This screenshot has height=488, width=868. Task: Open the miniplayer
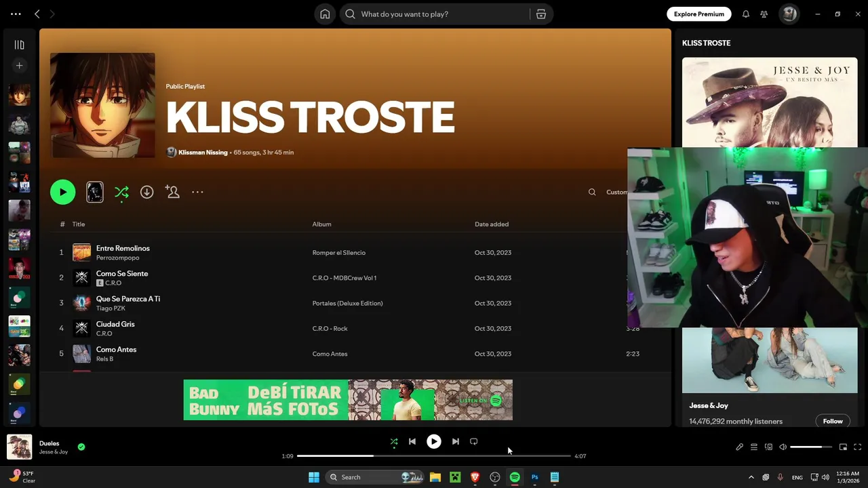click(x=844, y=447)
